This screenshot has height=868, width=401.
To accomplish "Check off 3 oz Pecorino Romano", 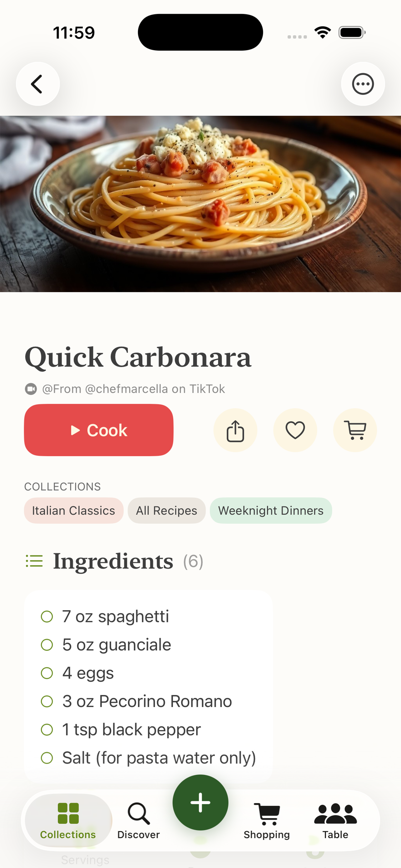I will point(47,701).
